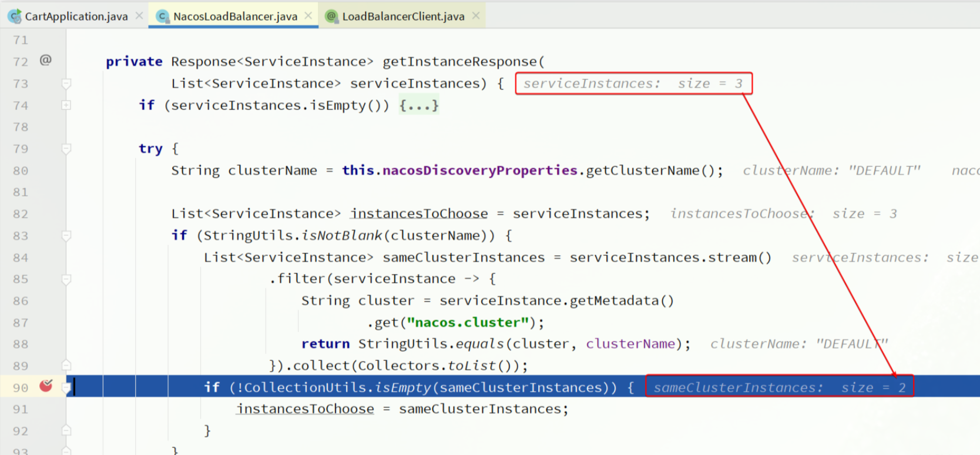The height and width of the screenshot is (455, 980).
Task: Close the CartApplication.java tab
Action: 139,16
